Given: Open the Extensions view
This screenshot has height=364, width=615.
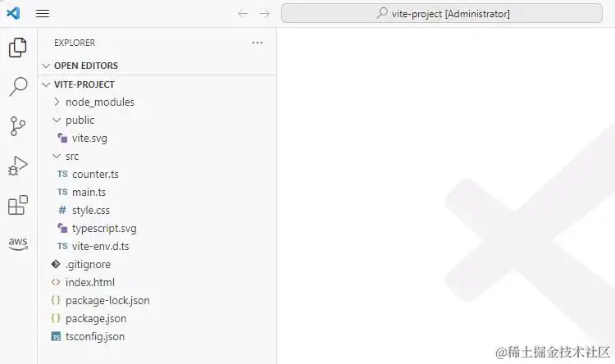Looking at the screenshot, I should pyautogui.click(x=18, y=205).
